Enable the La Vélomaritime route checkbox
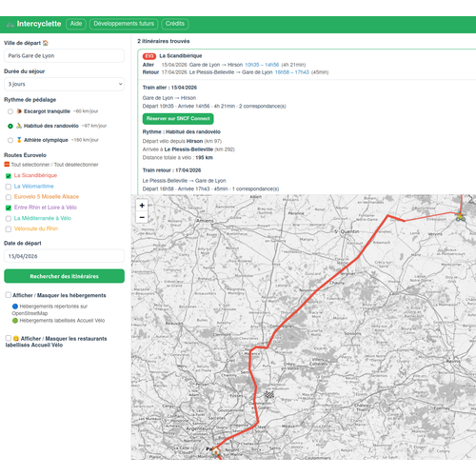The height and width of the screenshot is (476, 476). tap(9, 187)
